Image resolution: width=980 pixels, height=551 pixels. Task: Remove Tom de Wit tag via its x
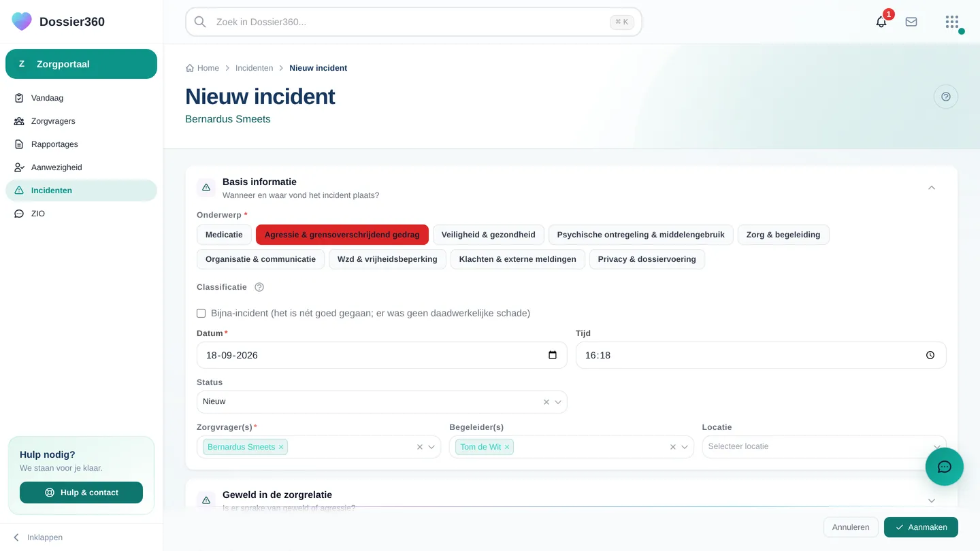pos(507,447)
